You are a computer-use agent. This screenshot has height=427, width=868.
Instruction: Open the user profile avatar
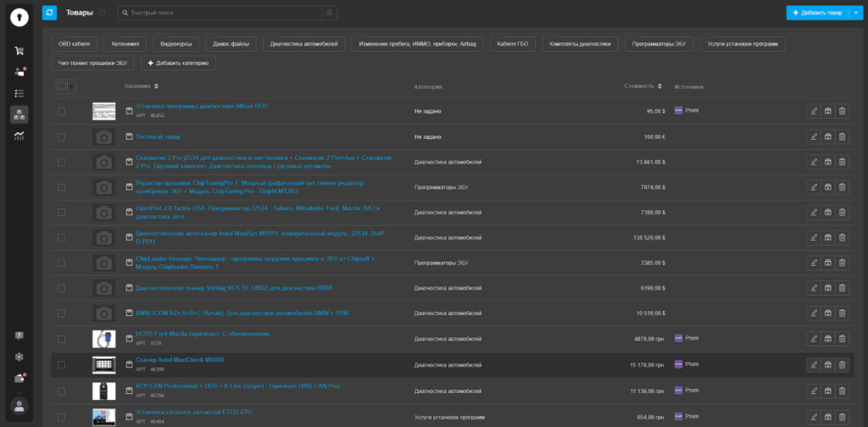tap(19, 406)
